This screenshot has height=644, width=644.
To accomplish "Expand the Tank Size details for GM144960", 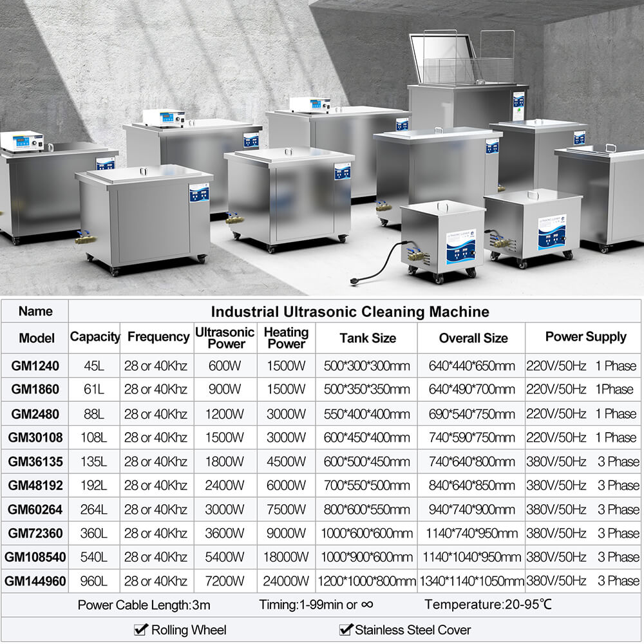I will (366, 580).
